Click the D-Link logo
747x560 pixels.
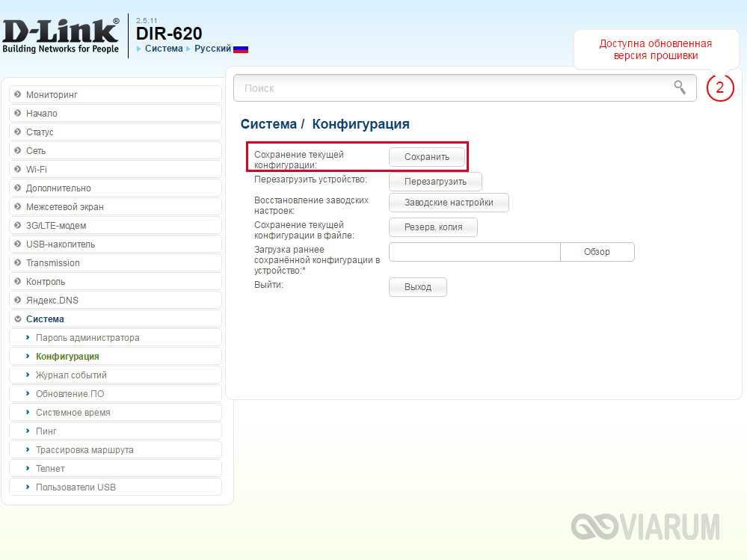[61, 35]
